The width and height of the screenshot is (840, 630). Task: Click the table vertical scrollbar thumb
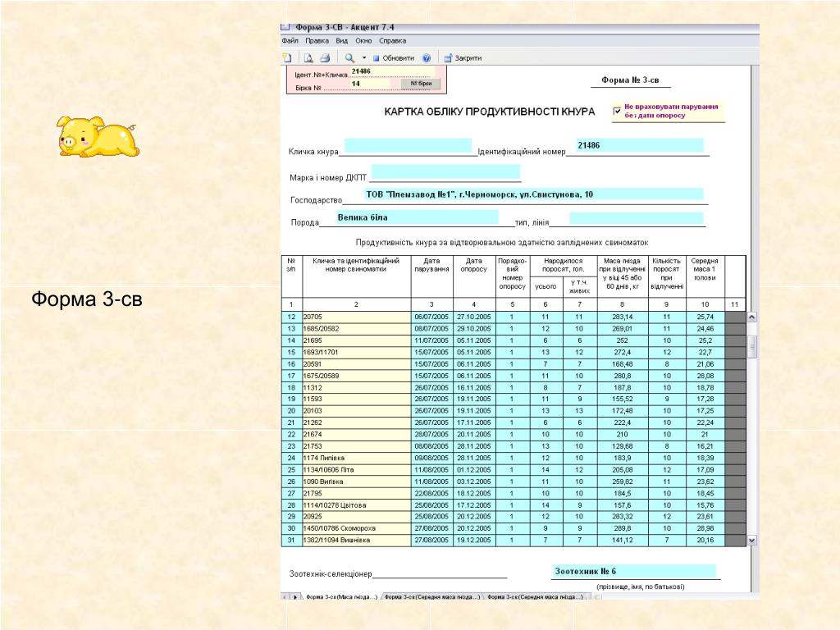click(752, 347)
